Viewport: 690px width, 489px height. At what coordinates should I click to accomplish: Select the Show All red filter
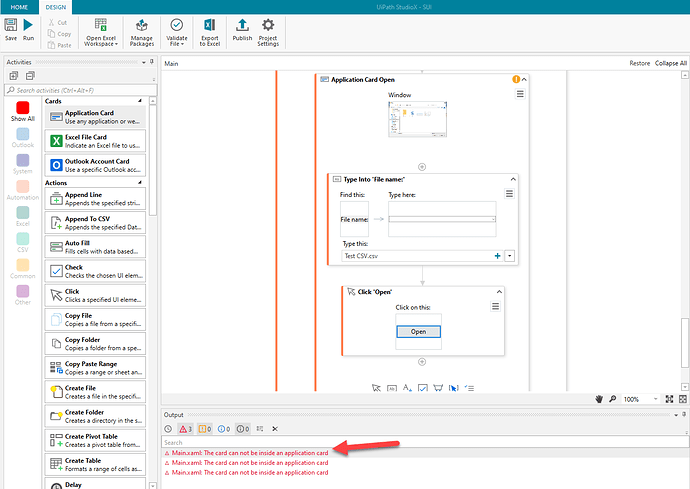(x=23, y=111)
